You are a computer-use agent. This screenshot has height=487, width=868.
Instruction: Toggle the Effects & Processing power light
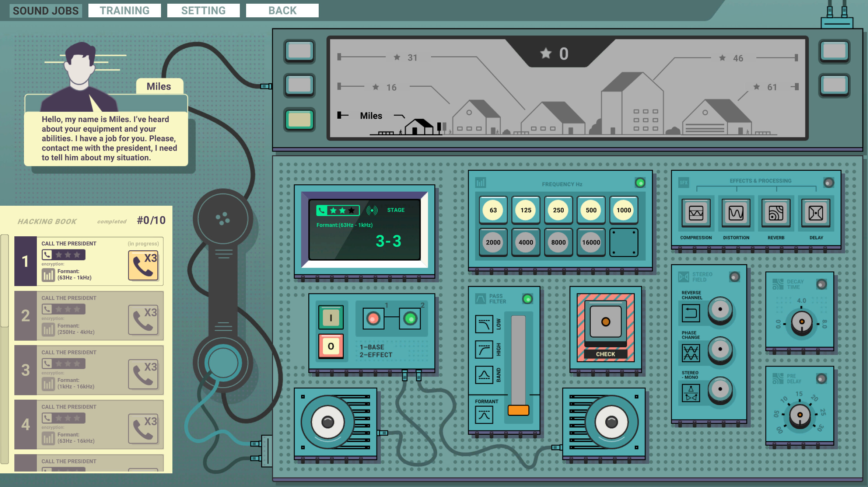829,182
